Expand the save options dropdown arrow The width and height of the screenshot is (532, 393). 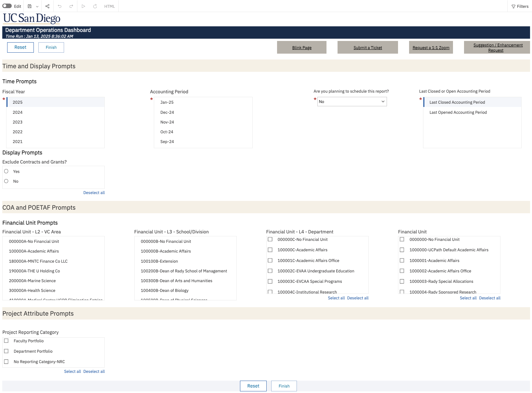(x=37, y=6)
